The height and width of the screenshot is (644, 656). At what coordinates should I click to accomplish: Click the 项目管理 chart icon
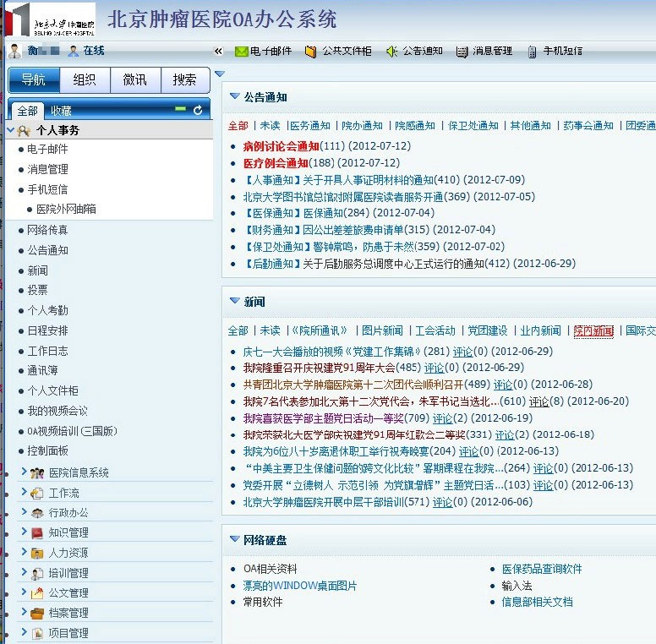click(x=37, y=634)
